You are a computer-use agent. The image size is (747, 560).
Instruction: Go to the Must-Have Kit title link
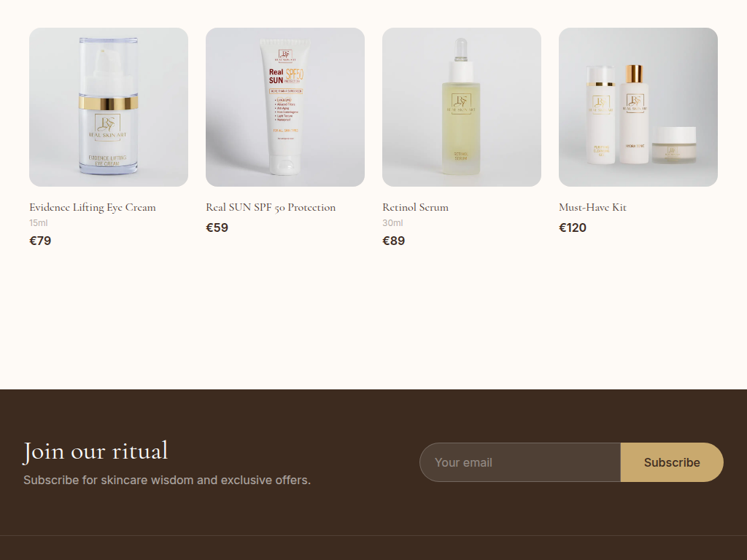coord(592,208)
